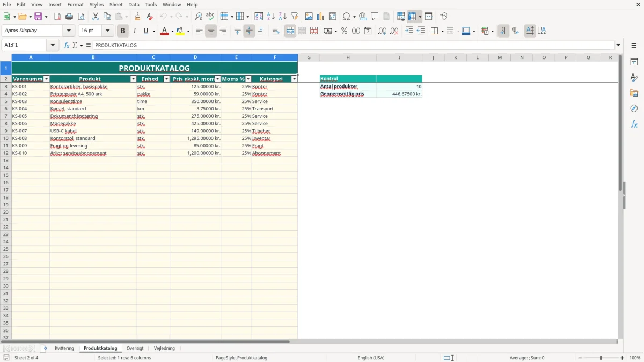Toggle Center Vertically alignment
The height and width of the screenshot is (362, 644).
pos(249,31)
